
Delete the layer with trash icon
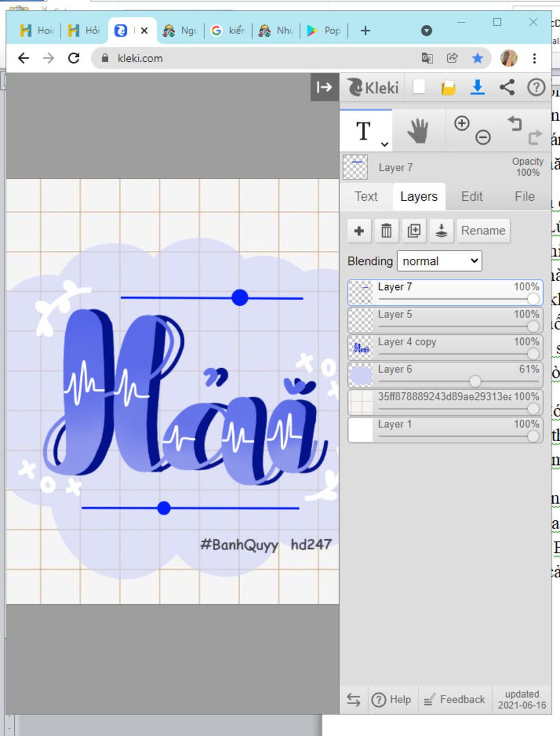tap(387, 231)
